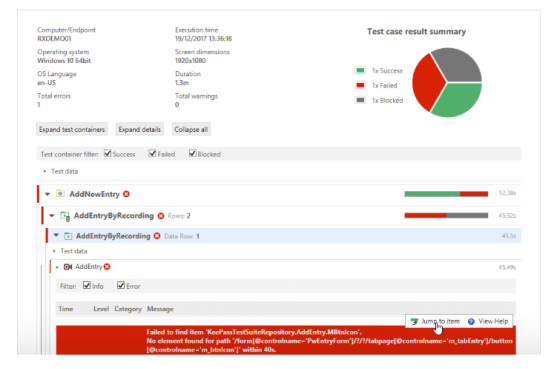Click the Level column header
The height and width of the screenshot is (369, 554).
click(101, 309)
